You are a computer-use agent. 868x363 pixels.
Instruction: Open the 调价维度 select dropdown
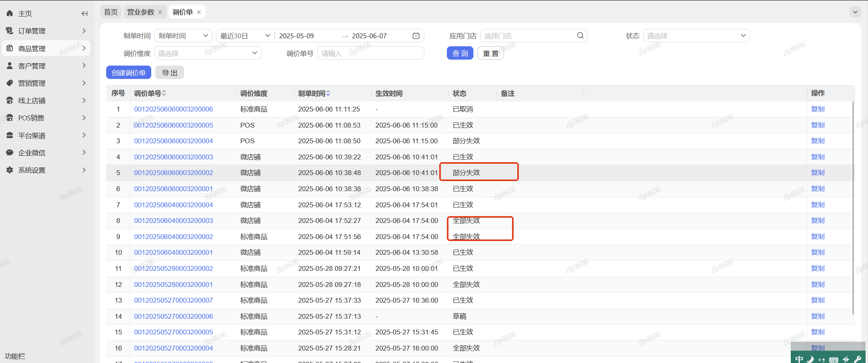click(208, 53)
